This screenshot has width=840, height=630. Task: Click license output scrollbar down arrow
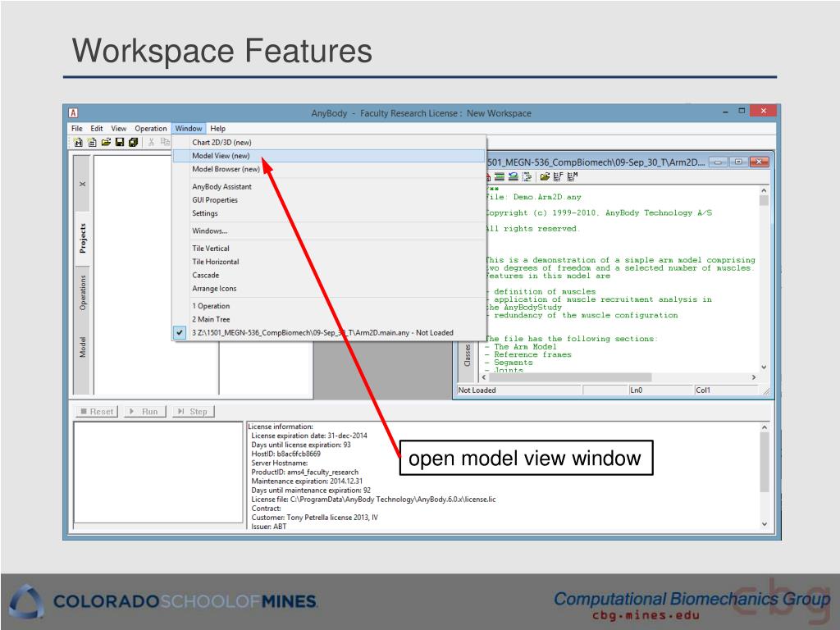click(765, 524)
